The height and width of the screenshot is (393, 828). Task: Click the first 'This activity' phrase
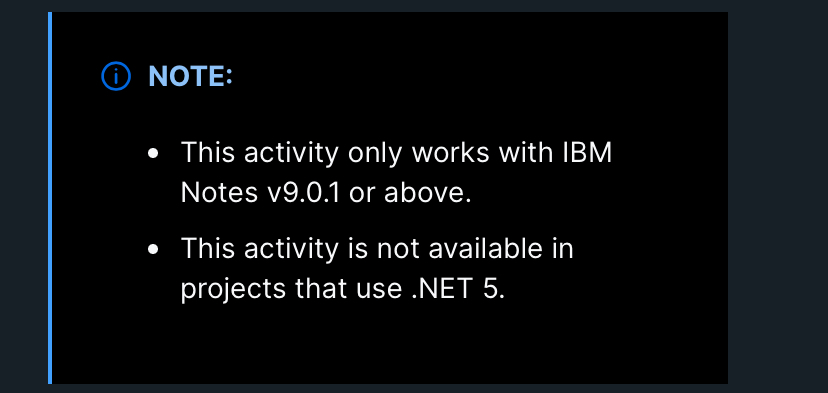pyautogui.click(x=260, y=153)
